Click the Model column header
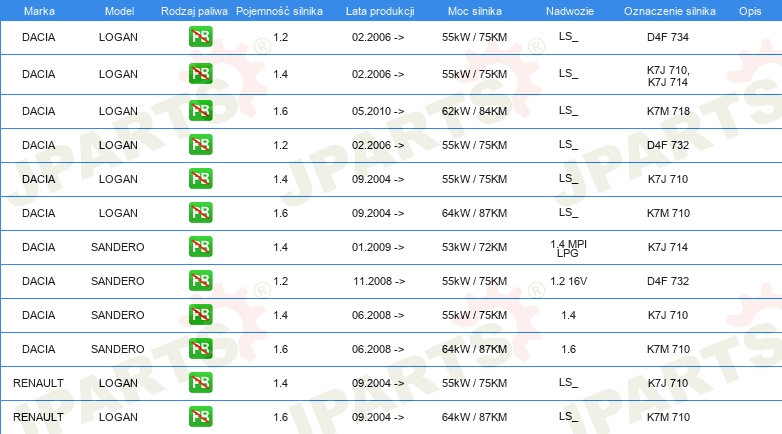Image resolution: width=782 pixels, height=434 pixels. tap(119, 11)
